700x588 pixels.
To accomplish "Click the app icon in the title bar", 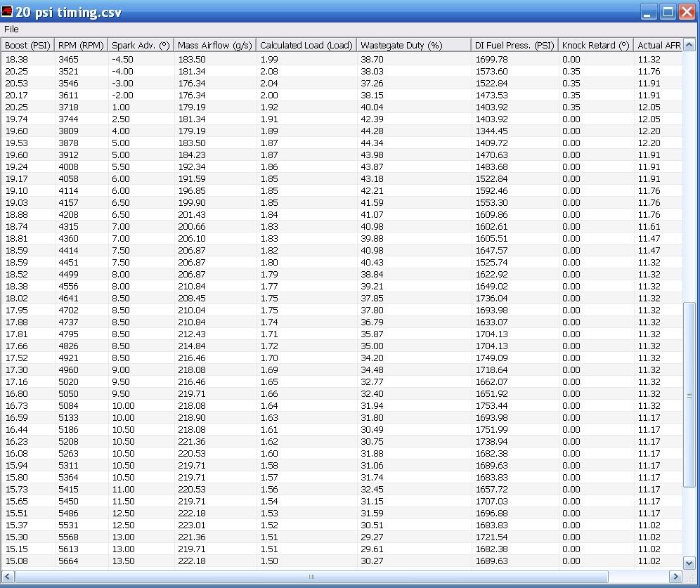I will click(8, 12).
